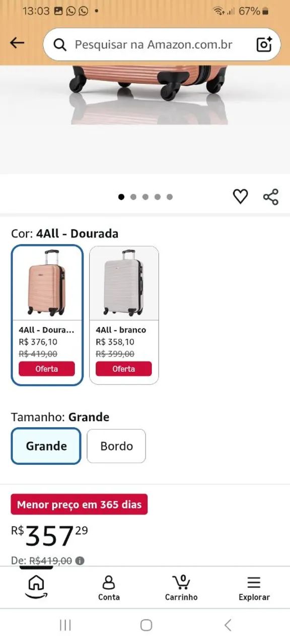Open the Conta tab

[x=109, y=588]
